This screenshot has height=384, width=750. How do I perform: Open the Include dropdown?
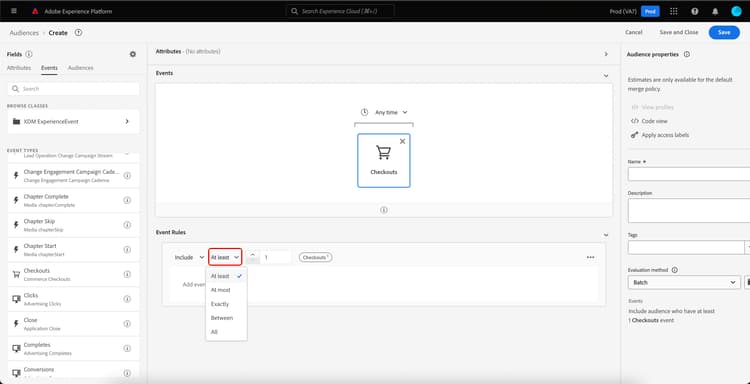click(x=189, y=257)
